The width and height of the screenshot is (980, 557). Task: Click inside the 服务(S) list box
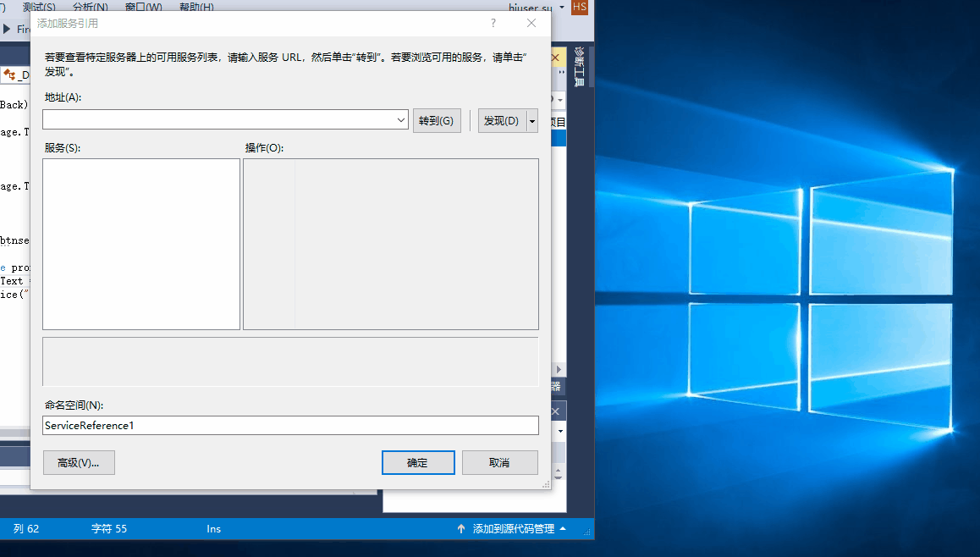pyautogui.click(x=141, y=244)
